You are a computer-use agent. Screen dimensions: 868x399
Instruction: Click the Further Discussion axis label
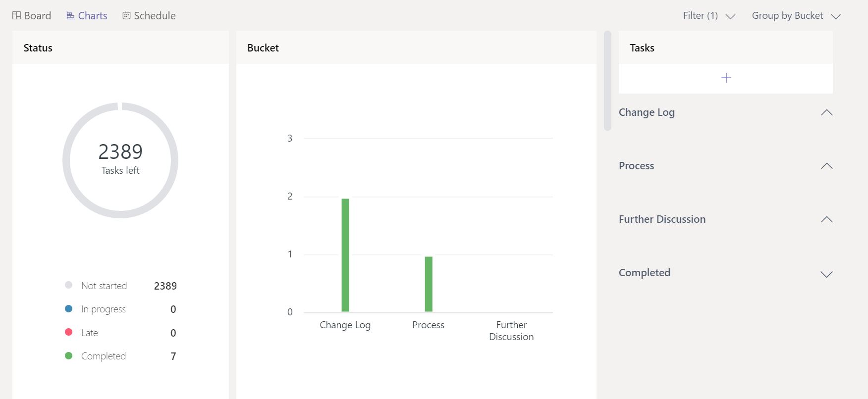tap(511, 331)
